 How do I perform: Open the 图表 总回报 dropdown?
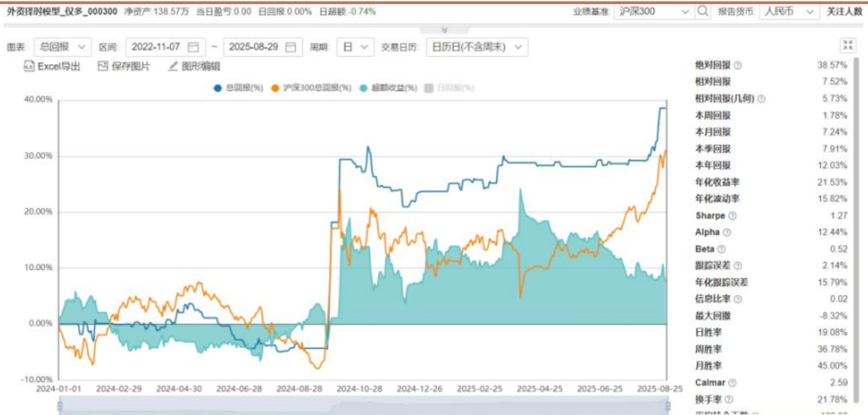(61, 47)
